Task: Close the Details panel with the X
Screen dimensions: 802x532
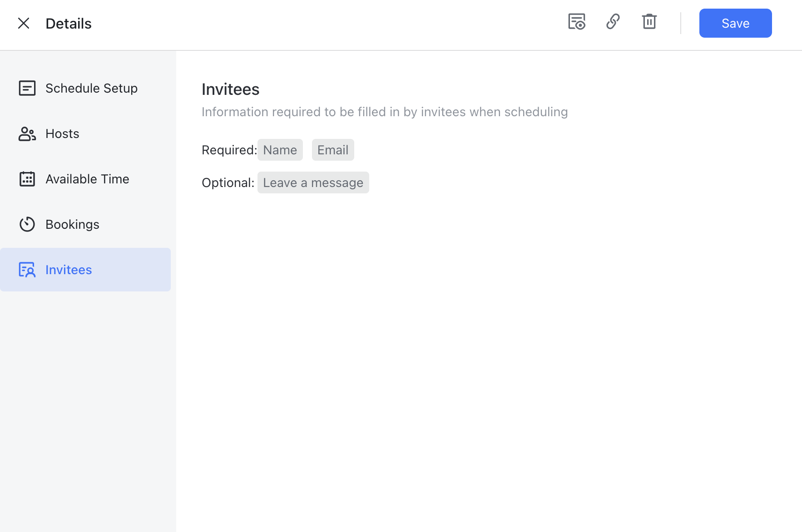Action: pos(24,23)
